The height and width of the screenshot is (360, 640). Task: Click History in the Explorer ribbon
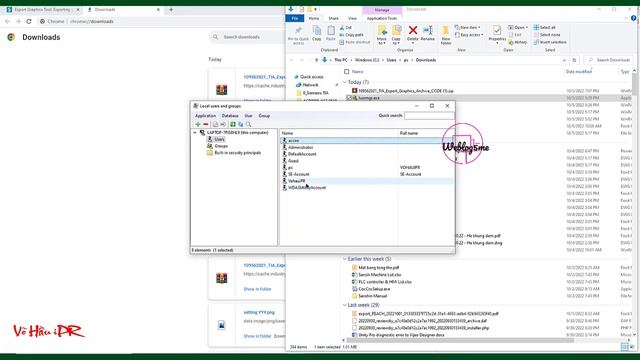click(x=518, y=42)
